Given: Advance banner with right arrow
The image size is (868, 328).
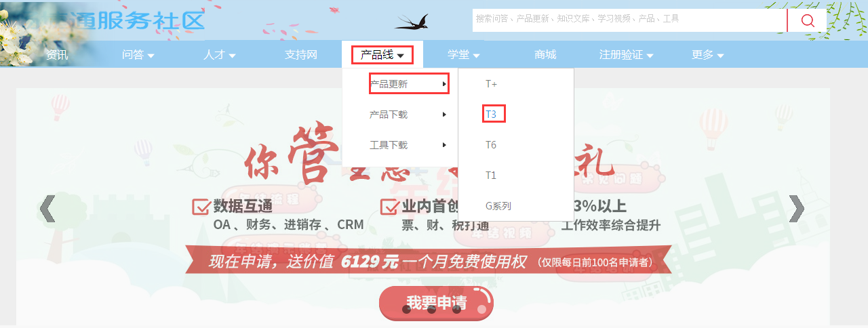Looking at the screenshot, I should pyautogui.click(x=796, y=209).
